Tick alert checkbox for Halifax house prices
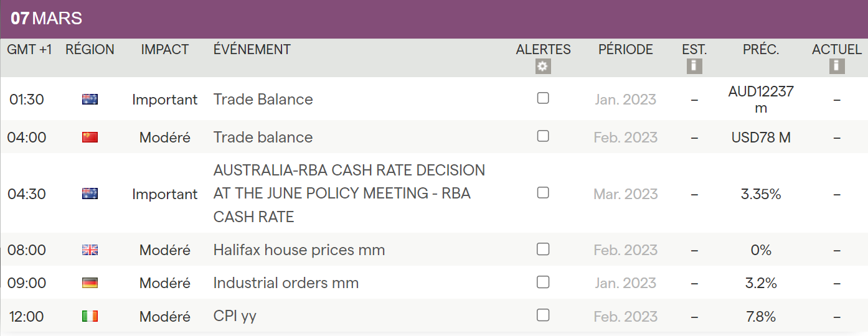The width and height of the screenshot is (868, 336). click(543, 250)
